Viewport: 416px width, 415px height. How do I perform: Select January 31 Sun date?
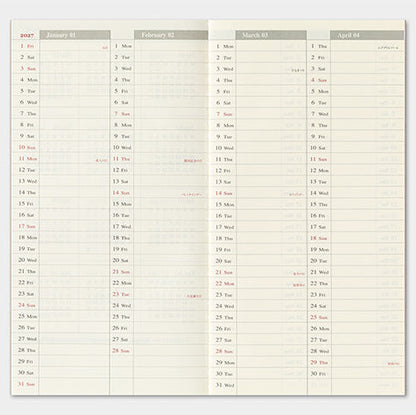coord(26,384)
